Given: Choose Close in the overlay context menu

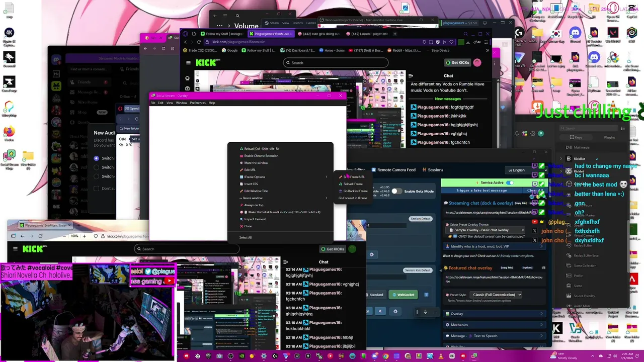Looking at the screenshot, I should pyautogui.click(x=280, y=226).
